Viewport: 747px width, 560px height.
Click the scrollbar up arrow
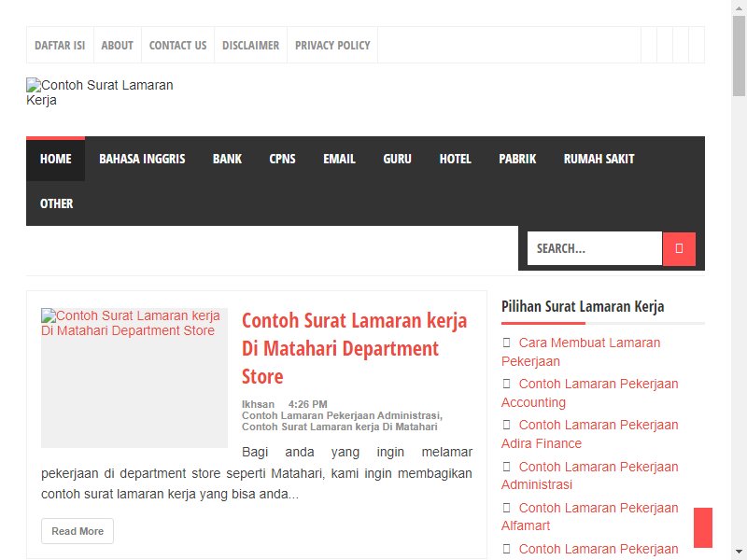click(x=739, y=7)
